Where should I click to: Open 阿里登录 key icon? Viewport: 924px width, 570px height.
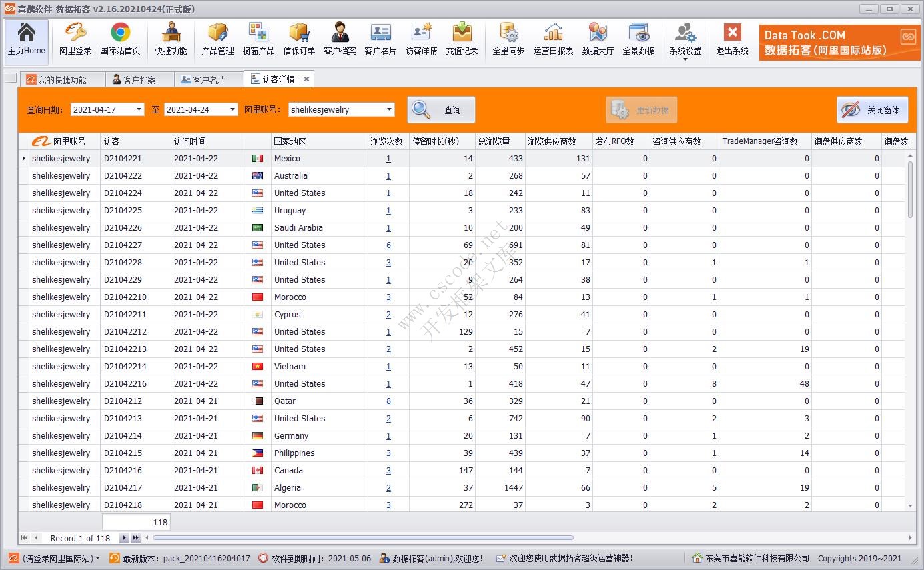pos(75,39)
